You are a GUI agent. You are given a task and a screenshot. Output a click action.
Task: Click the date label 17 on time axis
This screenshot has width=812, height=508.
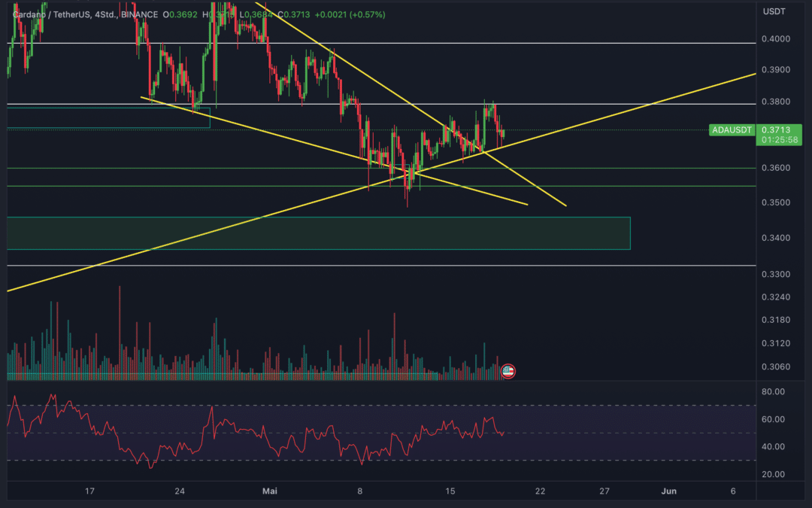pyautogui.click(x=89, y=491)
